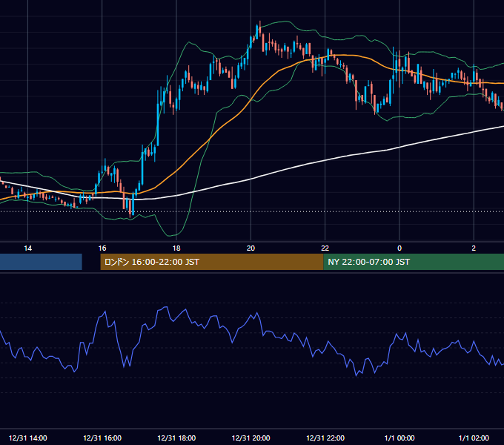
Task: Click the 1/1 02:00 date label
Action: (x=474, y=438)
